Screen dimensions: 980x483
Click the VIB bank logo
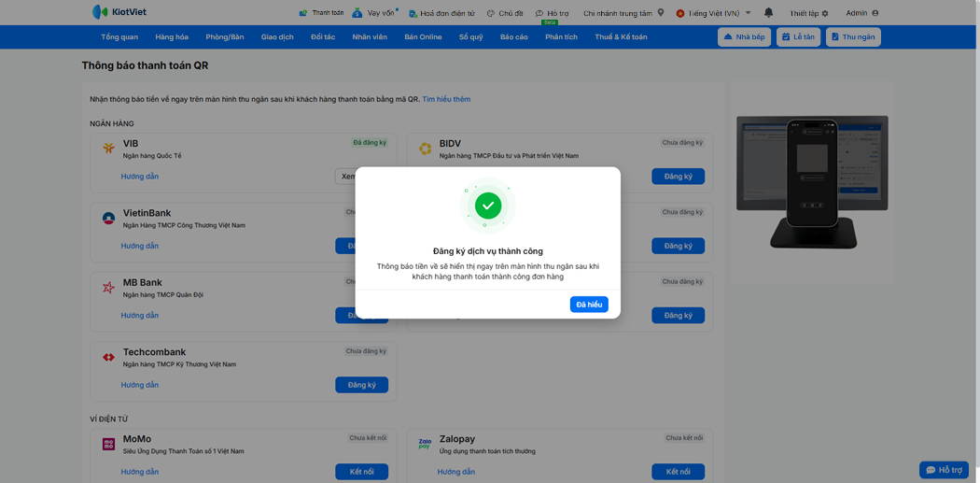click(x=109, y=149)
